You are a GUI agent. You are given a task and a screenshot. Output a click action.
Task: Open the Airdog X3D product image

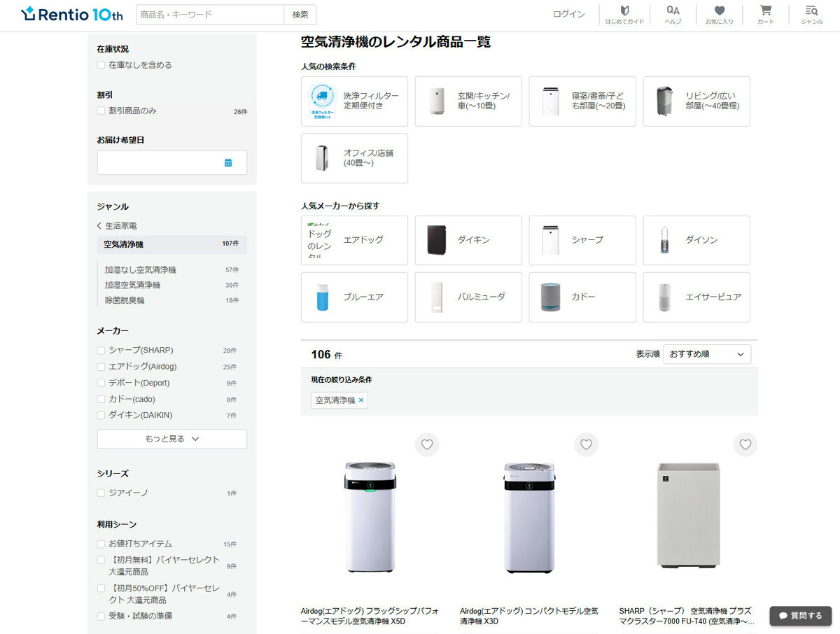coord(529,517)
